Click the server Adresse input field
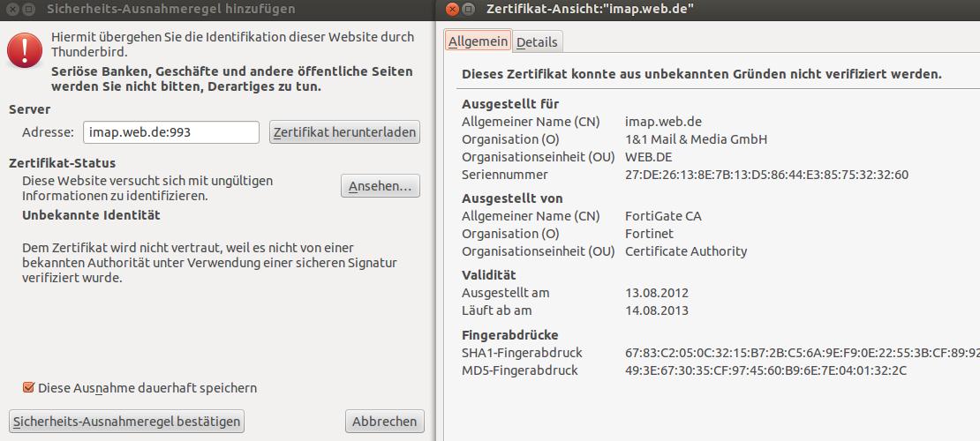Viewport: 980px width, 441px height. pos(171,132)
